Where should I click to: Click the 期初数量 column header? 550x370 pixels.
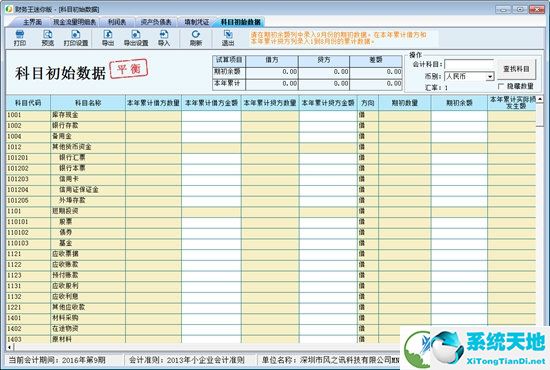(405, 103)
